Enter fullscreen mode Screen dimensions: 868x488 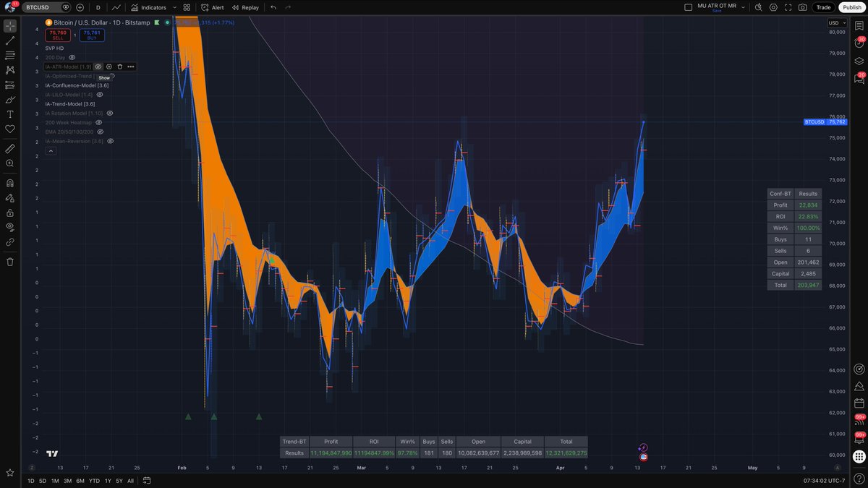click(x=788, y=7)
